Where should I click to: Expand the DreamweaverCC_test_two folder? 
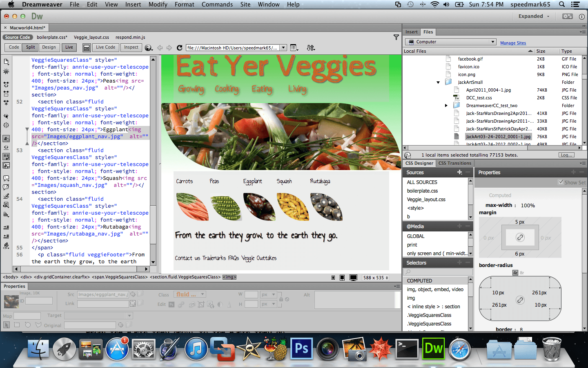446,105
